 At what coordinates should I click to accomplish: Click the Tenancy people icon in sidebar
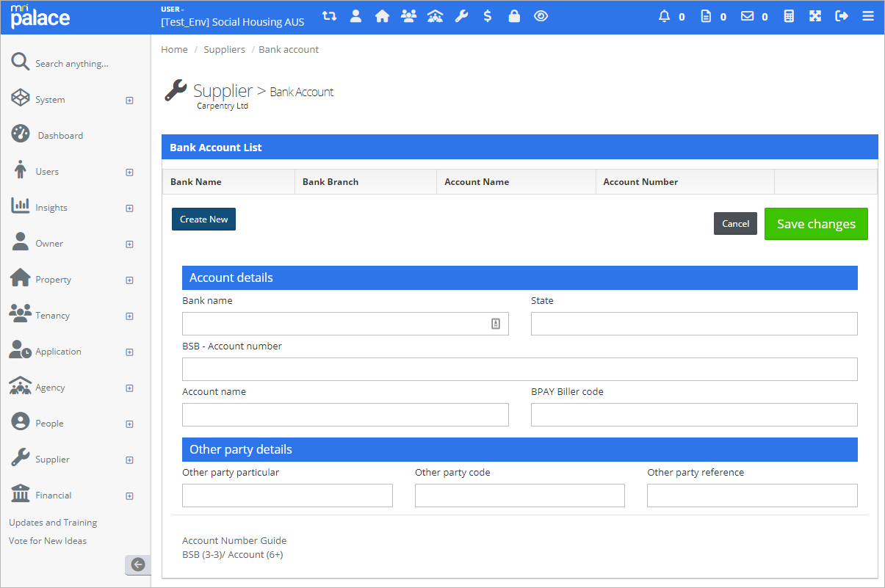click(20, 313)
